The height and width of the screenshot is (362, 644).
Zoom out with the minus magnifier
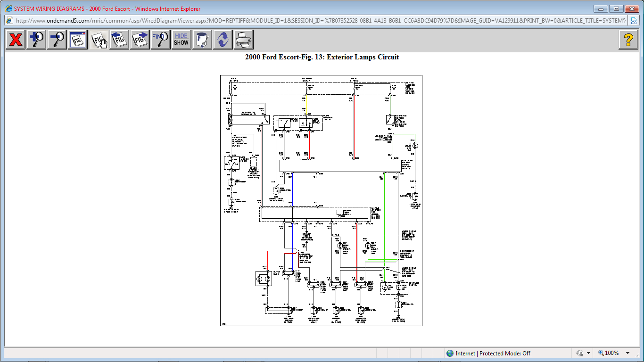click(57, 40)
